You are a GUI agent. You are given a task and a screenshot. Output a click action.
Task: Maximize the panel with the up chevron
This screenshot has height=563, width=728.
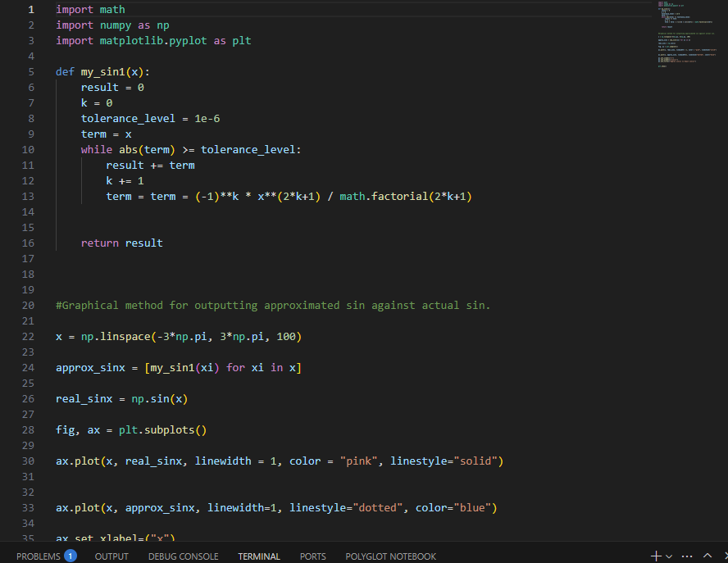707,556
